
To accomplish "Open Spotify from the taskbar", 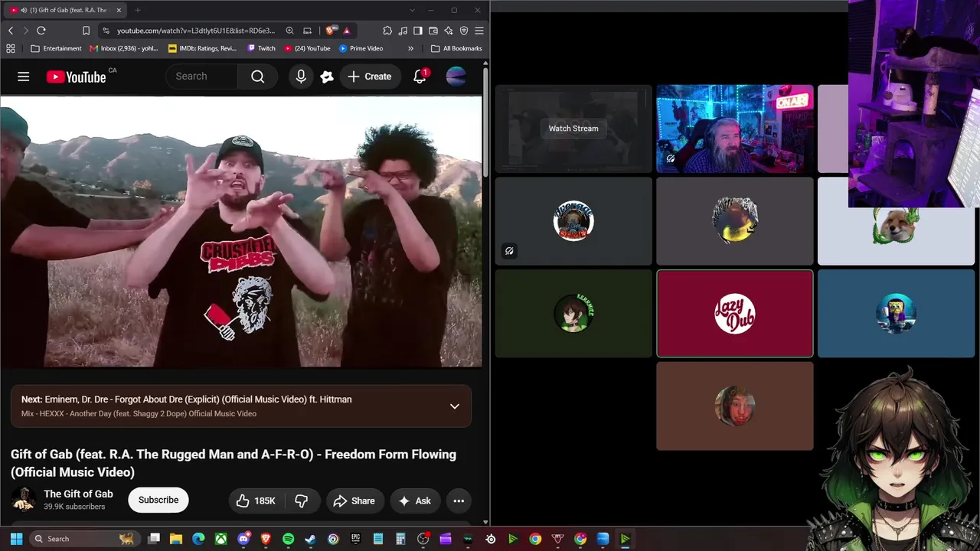I will click(288, 539).
